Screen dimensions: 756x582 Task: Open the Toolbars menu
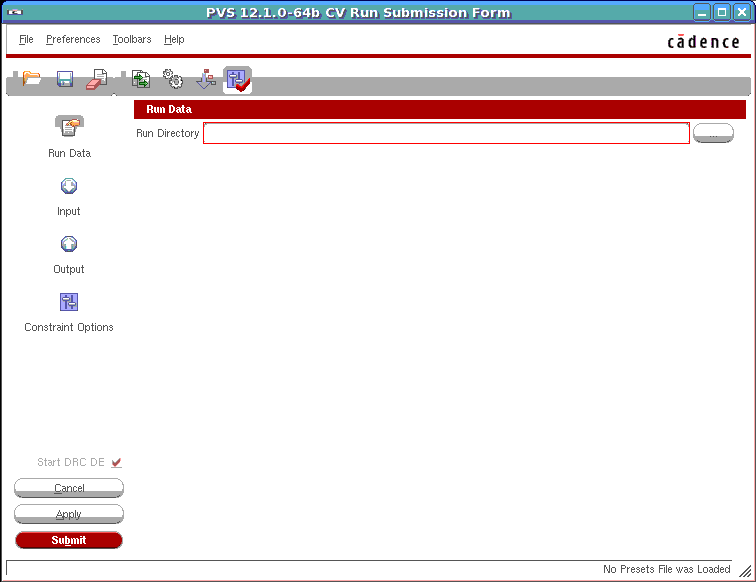(132, 40)
